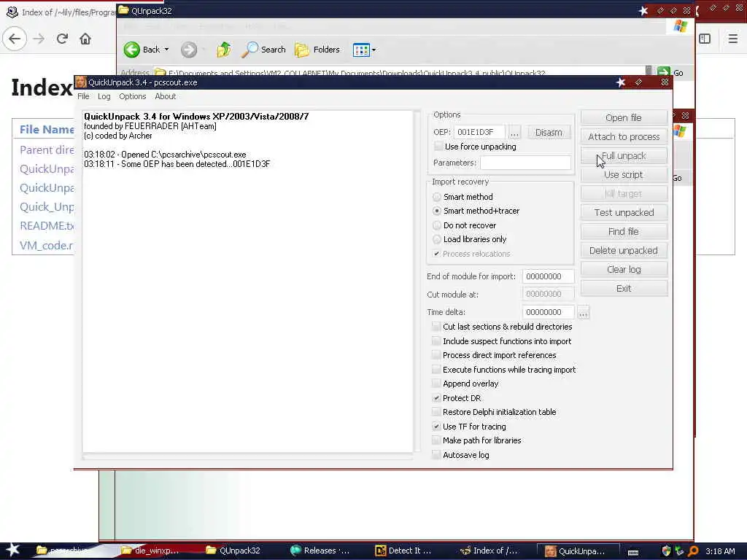
Task: Check Include suspect functions into import
Action: pos(436,341)
